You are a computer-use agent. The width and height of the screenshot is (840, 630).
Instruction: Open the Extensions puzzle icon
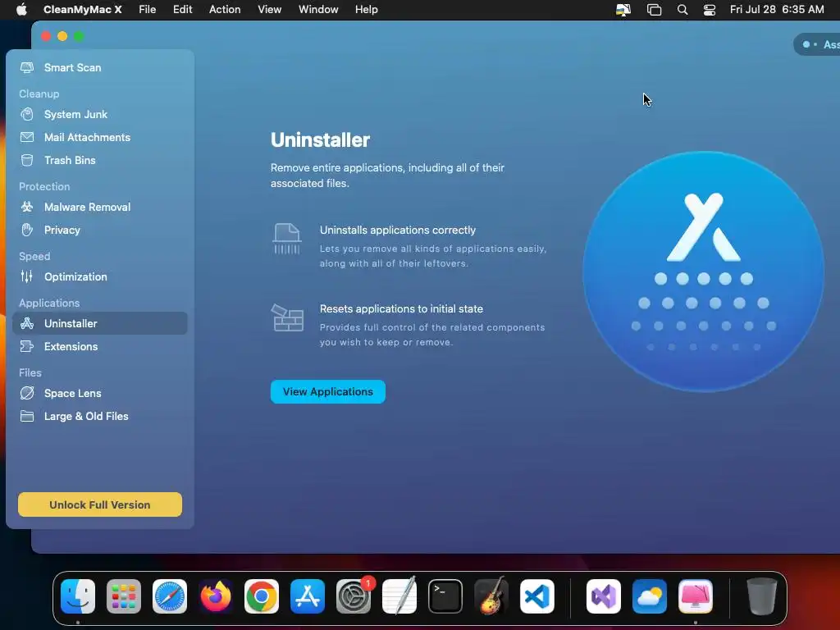coord(27,347)
